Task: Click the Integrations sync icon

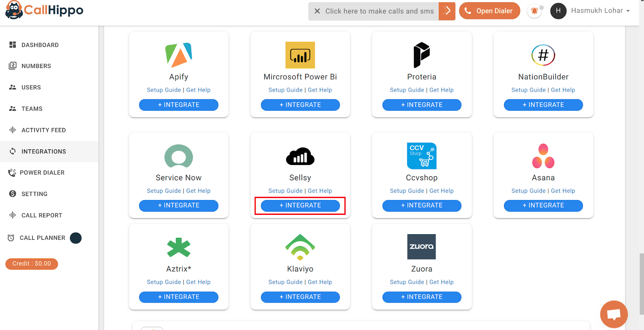Action: (x=12, y=151)
